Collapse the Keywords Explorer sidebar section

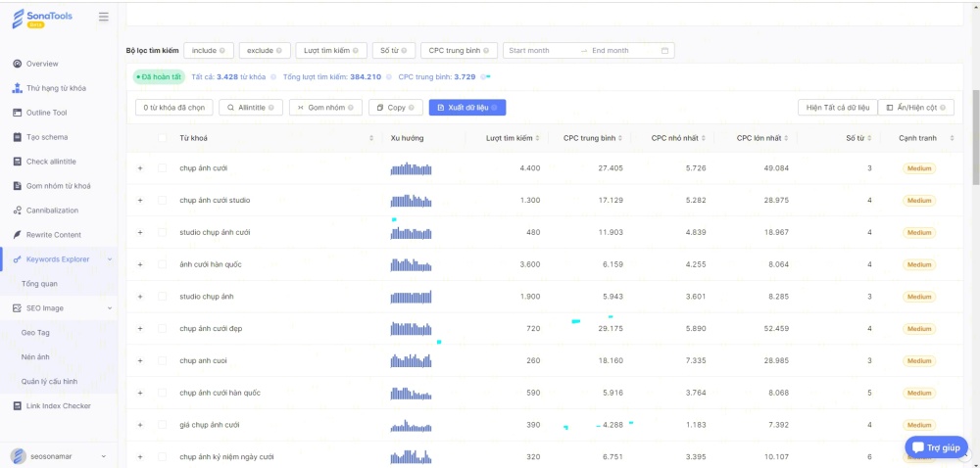109,259
